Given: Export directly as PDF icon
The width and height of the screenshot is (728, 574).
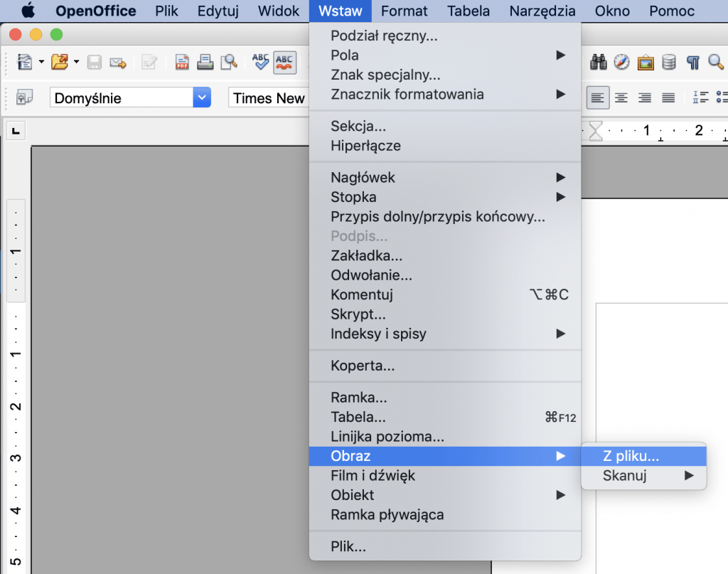Looking at the screenshot, I should click(x=182, y=62).
